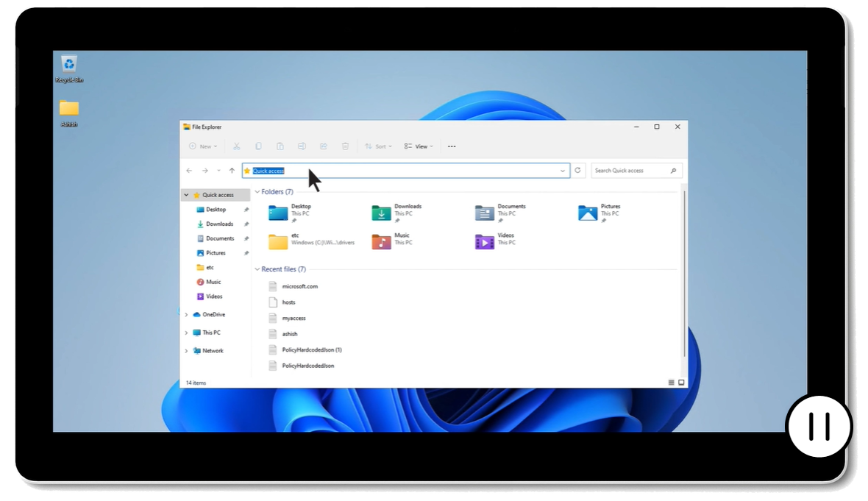This screenshot has height=501, width=868.
Task: Click the Share icon in toolbar
Action: click(x=323, y=146)
